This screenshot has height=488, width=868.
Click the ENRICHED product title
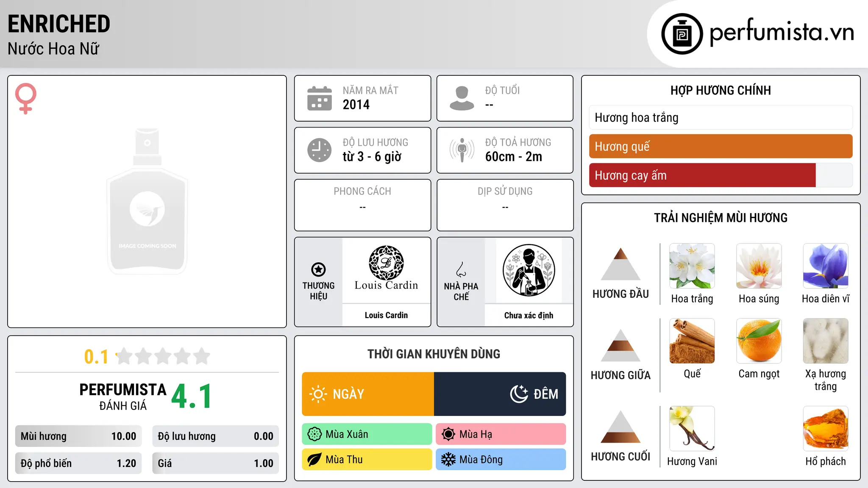click(x=59, y=24)
